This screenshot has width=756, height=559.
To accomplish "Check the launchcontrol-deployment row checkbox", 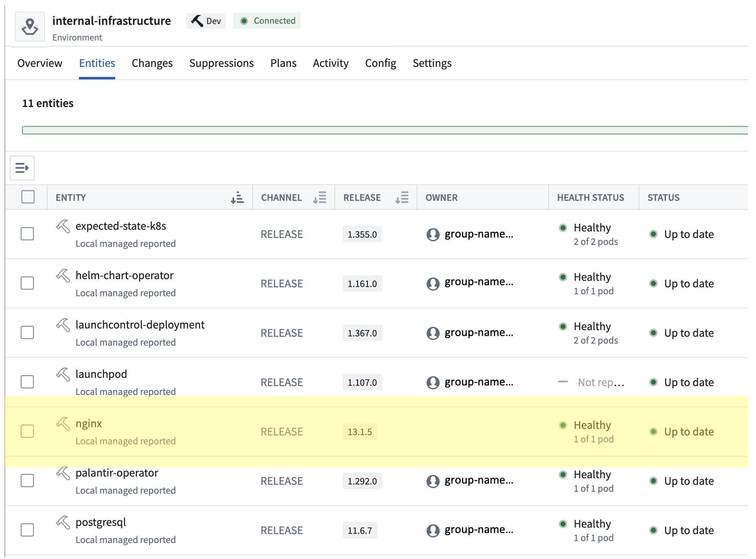I will tap(27, 332).
